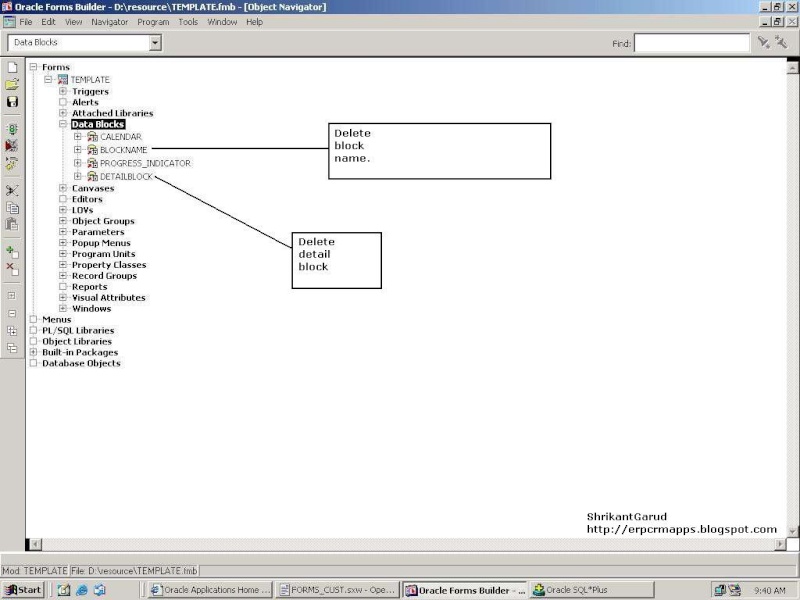The width and height of the screenshot is (800, 600).
Task: Click the CALENDAR data block icon
Action: 92,137
